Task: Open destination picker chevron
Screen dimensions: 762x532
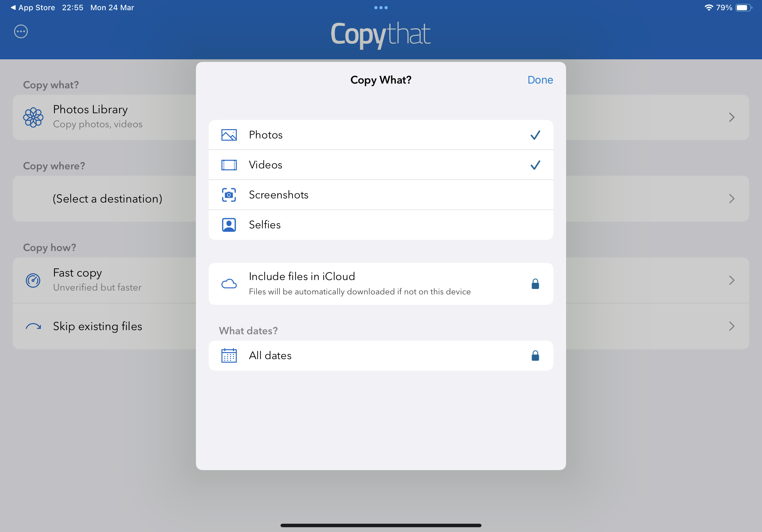Action: coord(731,199)
